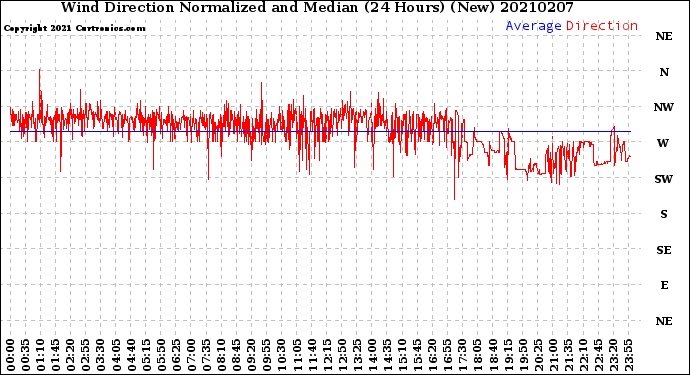The height and width of the screenshot is (375, 690).
Task: Click the 06:25 time axis label
Action: coord(176,355)
